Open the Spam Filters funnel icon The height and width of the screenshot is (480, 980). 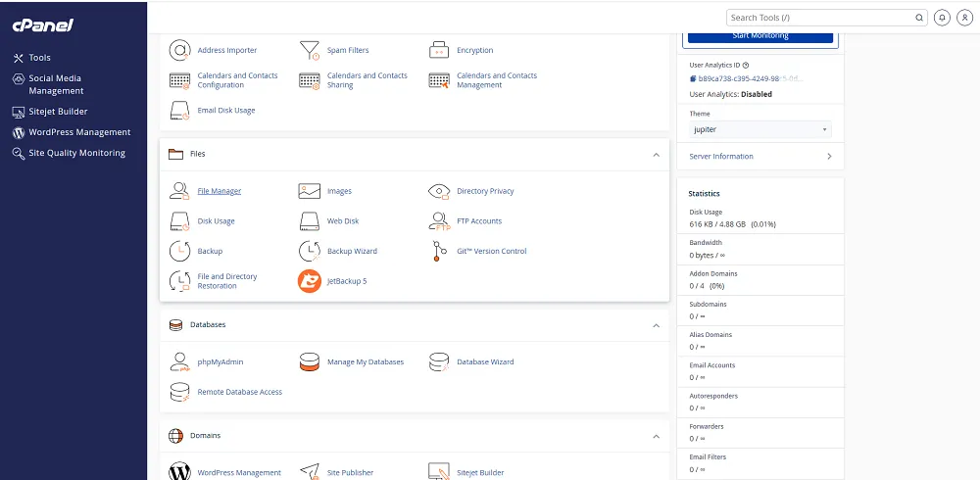(310, 50)
